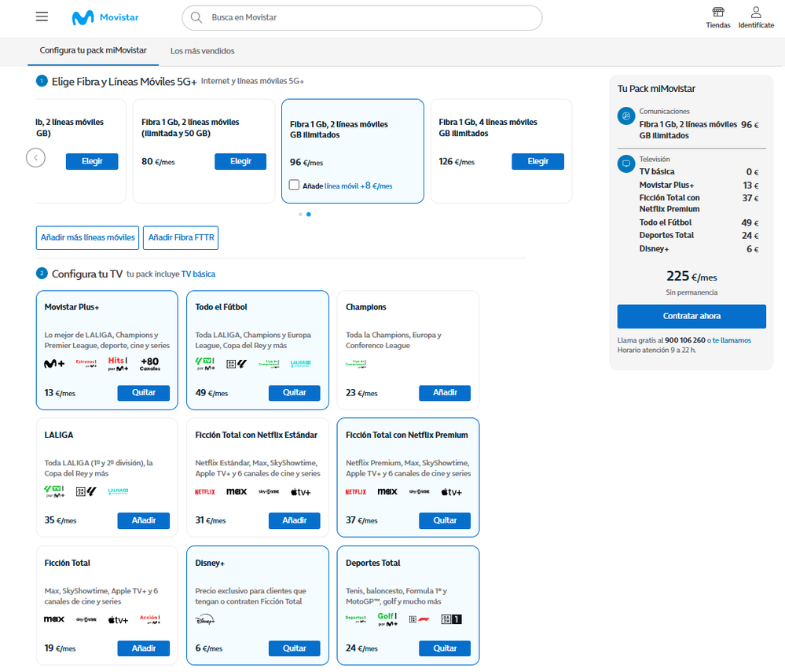Click the Comunicaciones icon in pack summary
Image resolution: width=785 pixels, height=672 pixels.
(626, 116)
